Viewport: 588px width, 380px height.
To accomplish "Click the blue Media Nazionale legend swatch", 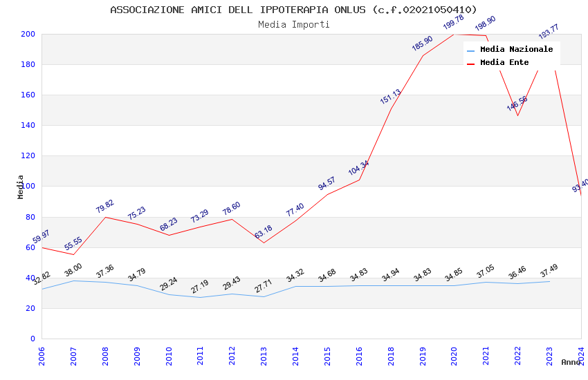I will [x=470, y=50].
